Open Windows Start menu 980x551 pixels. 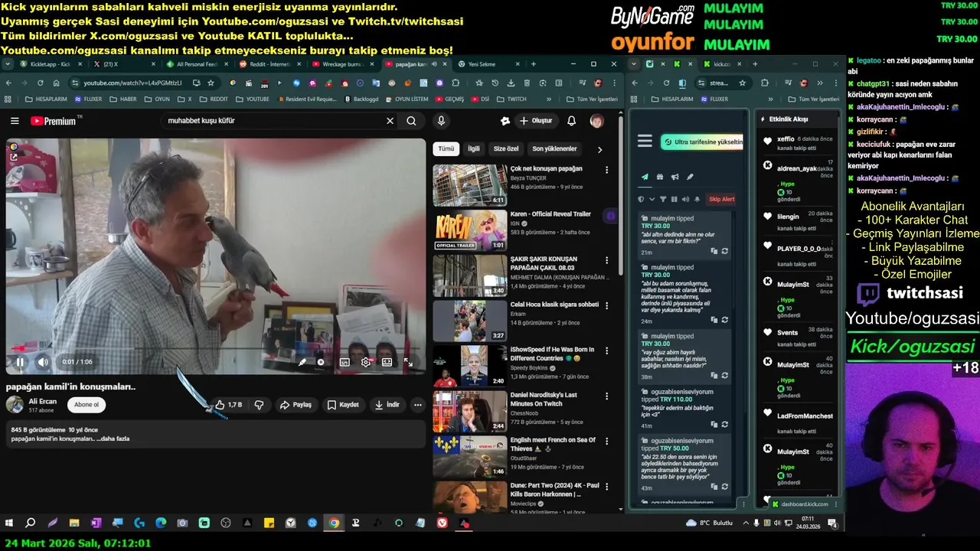[9, 523]
